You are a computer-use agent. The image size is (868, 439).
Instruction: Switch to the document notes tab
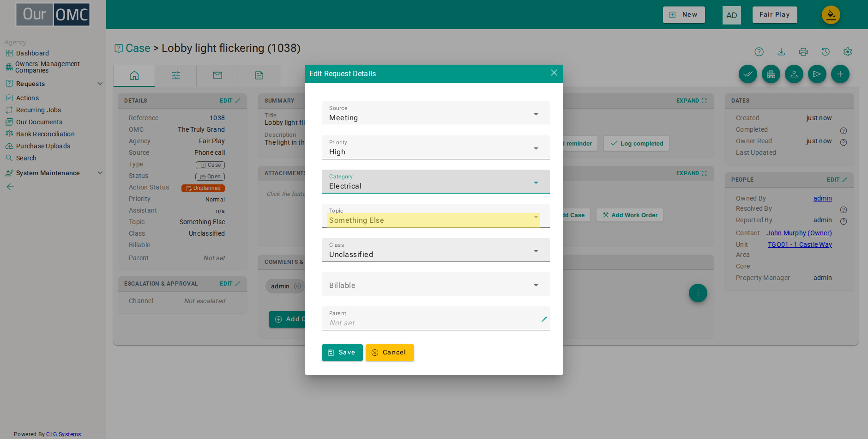pyautogui.click(x=259, y=75)
